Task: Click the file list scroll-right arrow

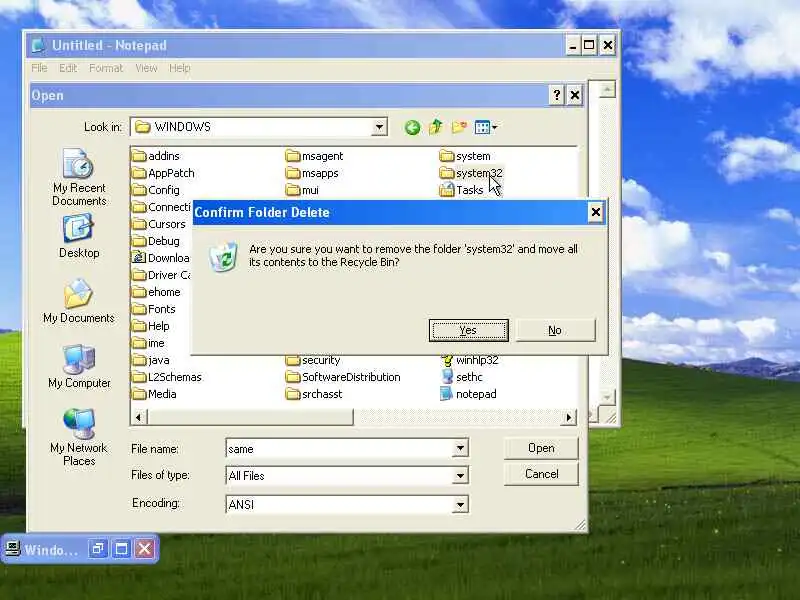Action: (569, 417)
